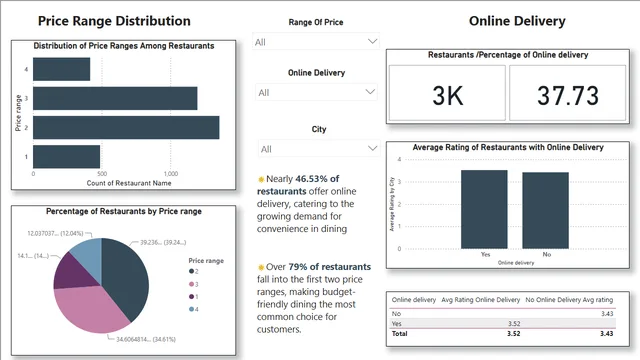Click the 3.43 value in the No row

[607, 313]
